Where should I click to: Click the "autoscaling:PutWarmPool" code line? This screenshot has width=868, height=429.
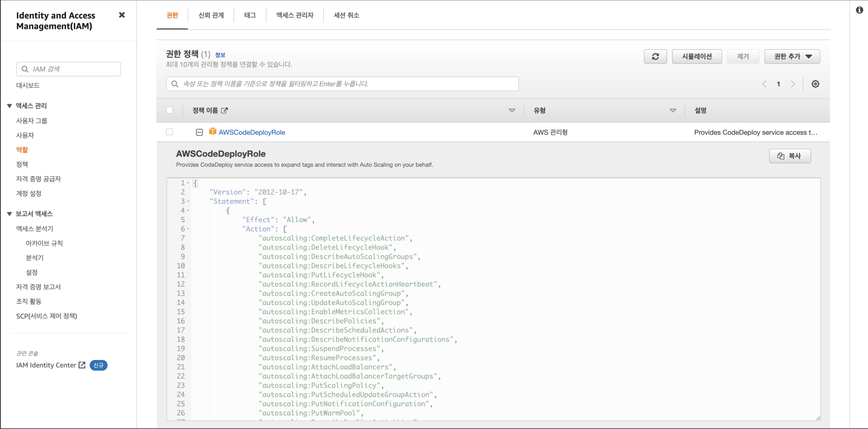point(311,413)
